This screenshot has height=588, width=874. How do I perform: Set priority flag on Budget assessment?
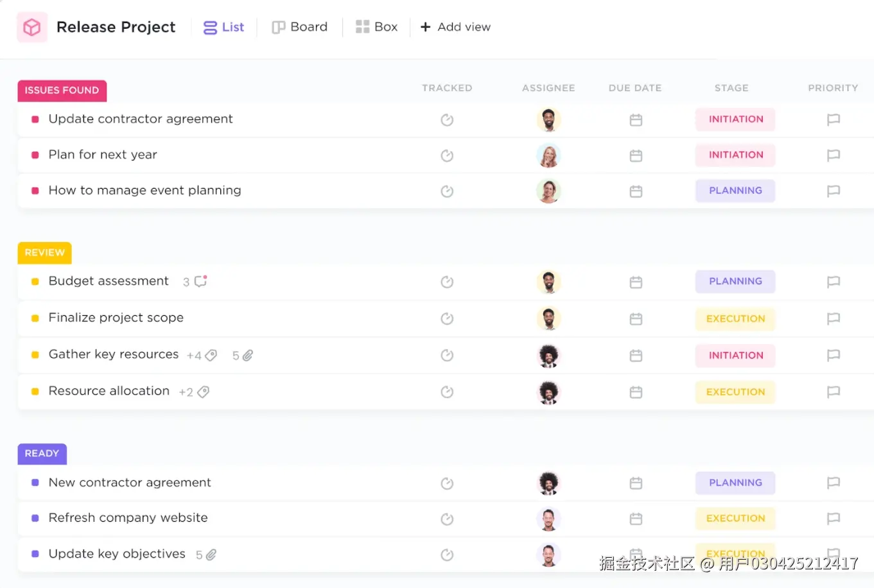pyautogui.click(x=833, y=282)
